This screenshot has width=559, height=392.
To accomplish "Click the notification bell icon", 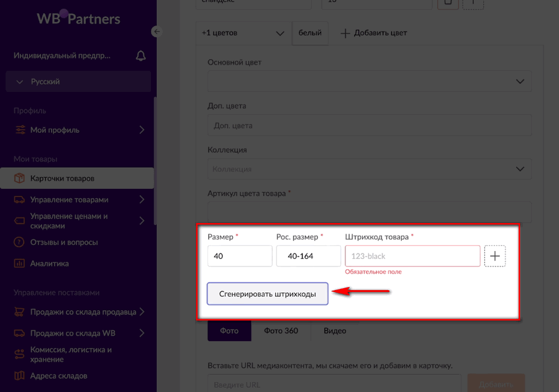I will [x=140, y=56].
